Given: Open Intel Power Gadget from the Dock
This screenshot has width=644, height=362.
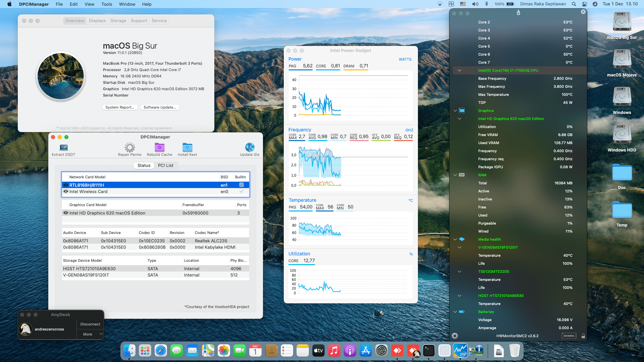Looking at the screenshot, I should [460, 351].
